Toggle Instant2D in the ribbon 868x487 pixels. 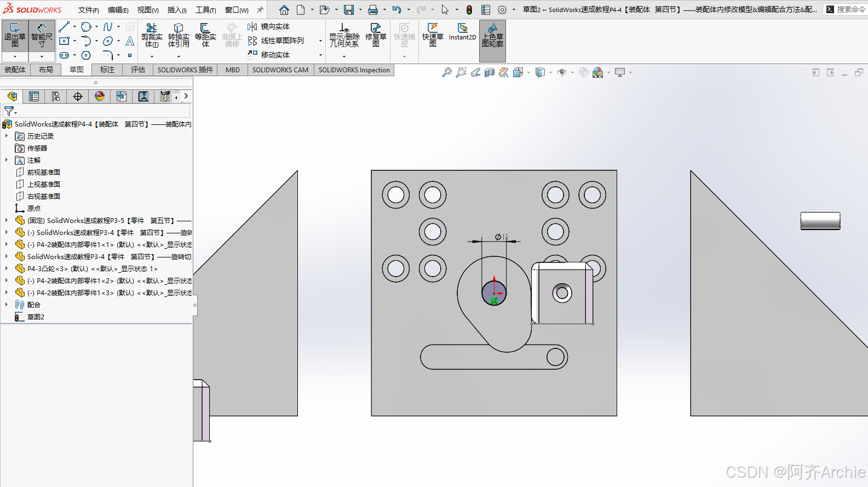pos(462,32)
